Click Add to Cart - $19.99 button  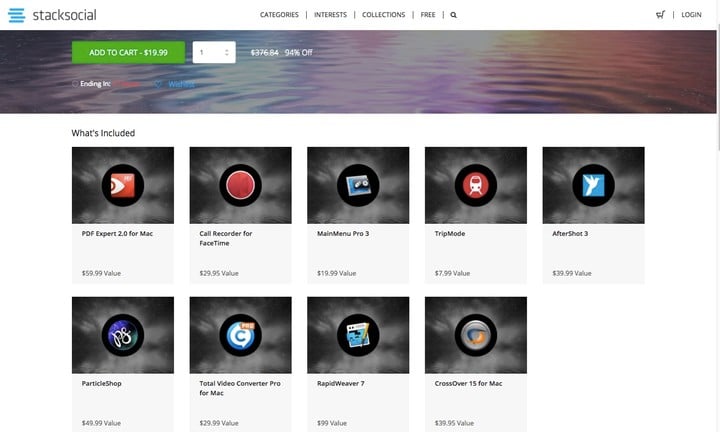click(x=128, y=52)
